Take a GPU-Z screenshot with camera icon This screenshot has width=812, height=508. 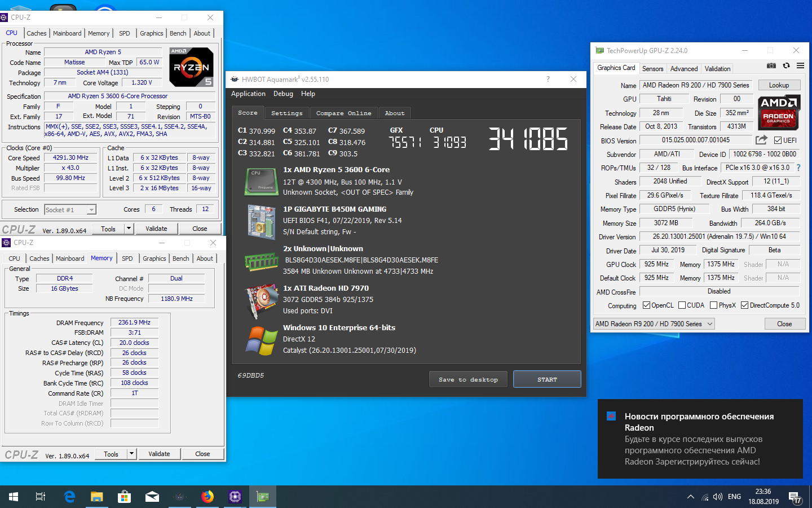771,66
